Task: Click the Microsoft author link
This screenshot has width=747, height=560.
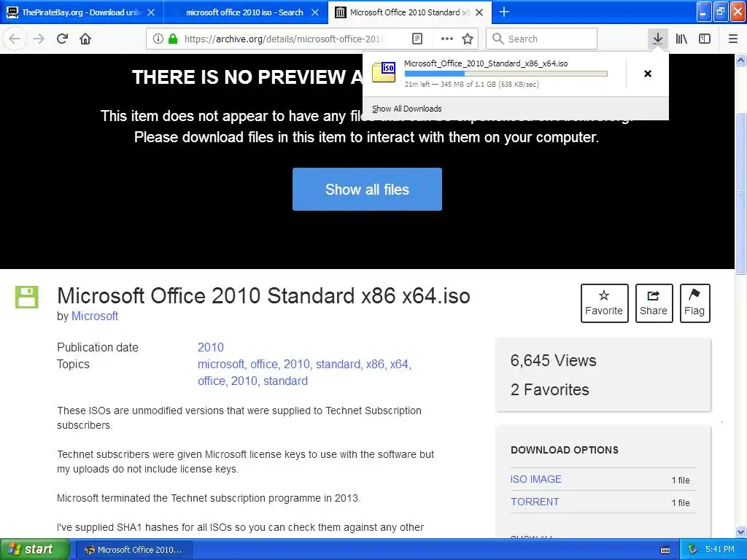Action: click(95, 316)
